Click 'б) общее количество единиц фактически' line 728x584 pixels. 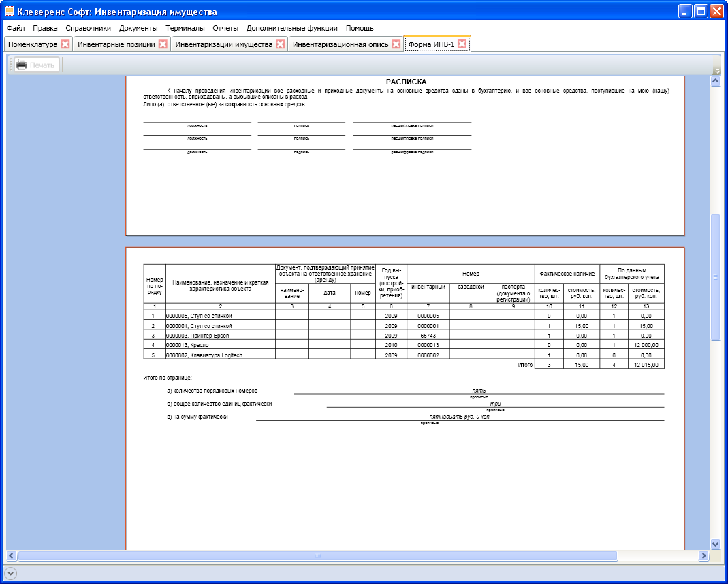point(219,404)
